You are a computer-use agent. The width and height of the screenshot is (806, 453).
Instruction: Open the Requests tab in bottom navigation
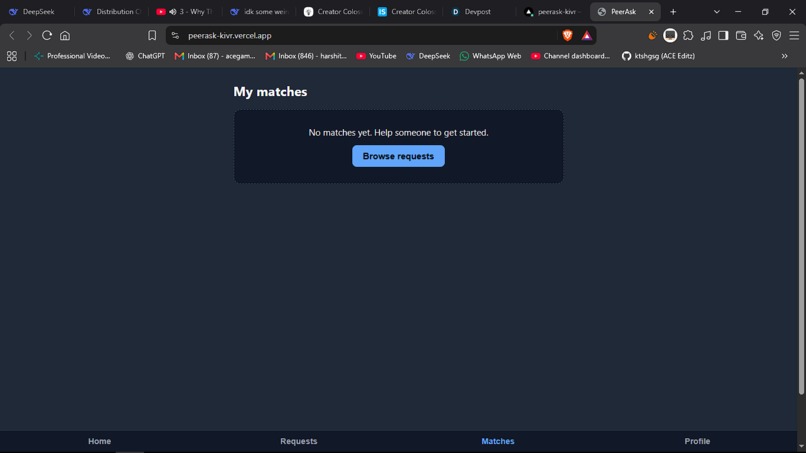coord(299,441)
